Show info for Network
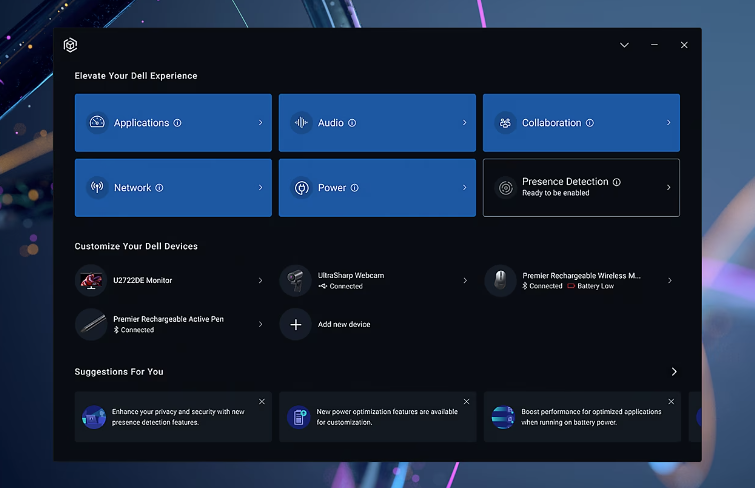 point(159,188)
